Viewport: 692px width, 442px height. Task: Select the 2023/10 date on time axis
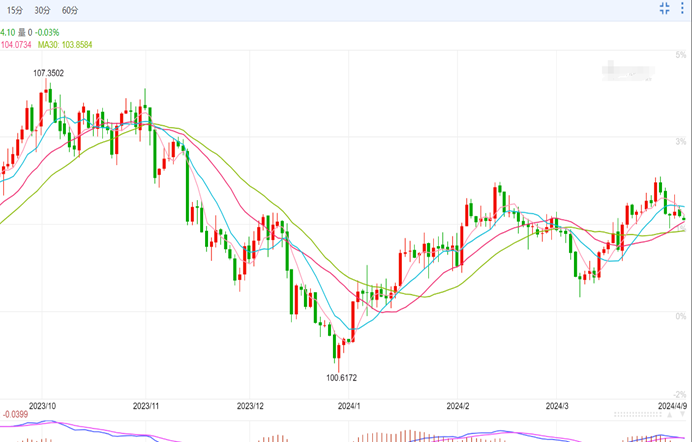click(44, 407)
